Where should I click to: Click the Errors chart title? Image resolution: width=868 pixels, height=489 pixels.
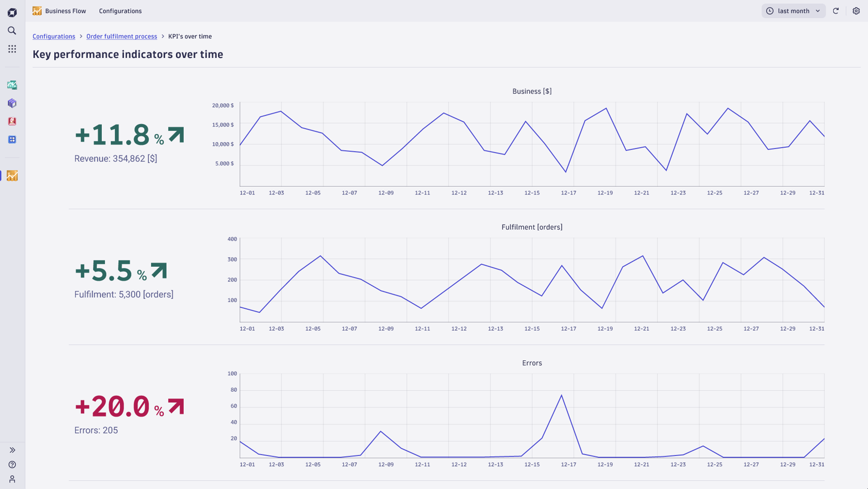tap(532, 363)
